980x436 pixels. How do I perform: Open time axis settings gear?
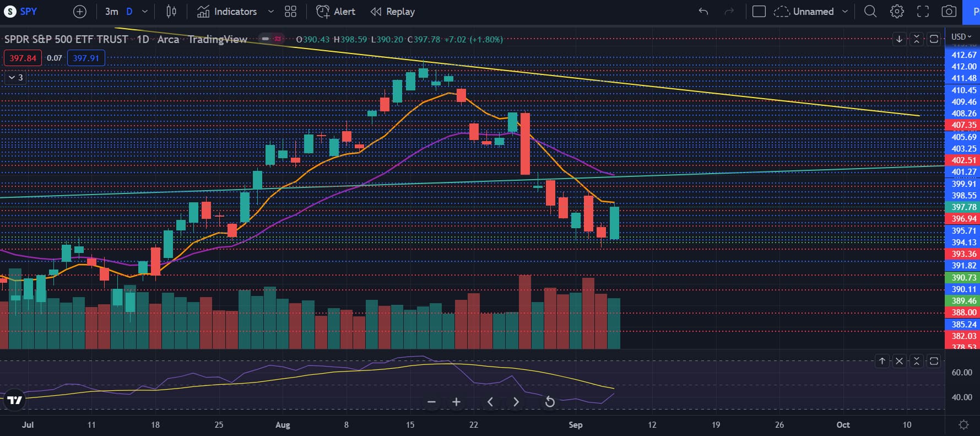coord(963,424)
